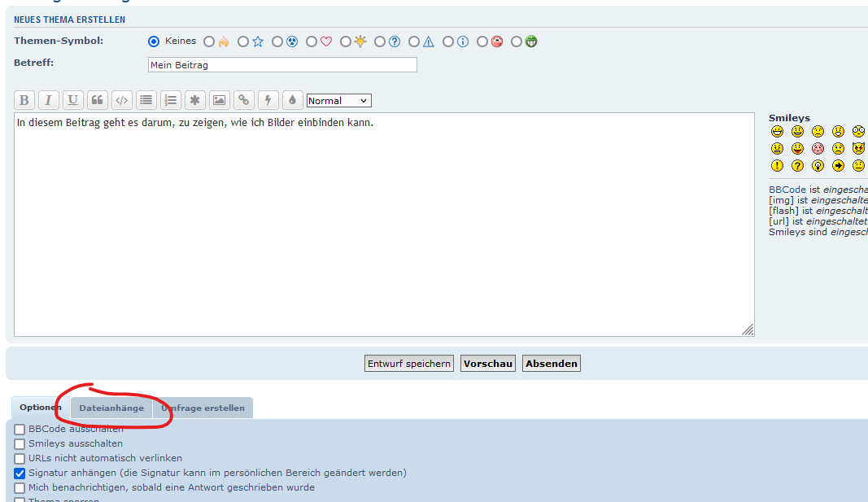
Task: Select the star topic symbol radio button
Action: 243,41
